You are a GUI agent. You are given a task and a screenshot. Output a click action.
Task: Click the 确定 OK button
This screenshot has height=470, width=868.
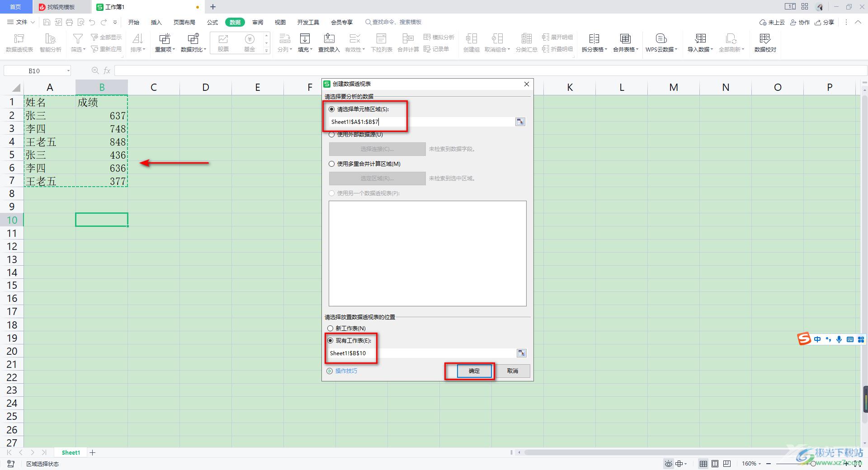tap(474, 371)
